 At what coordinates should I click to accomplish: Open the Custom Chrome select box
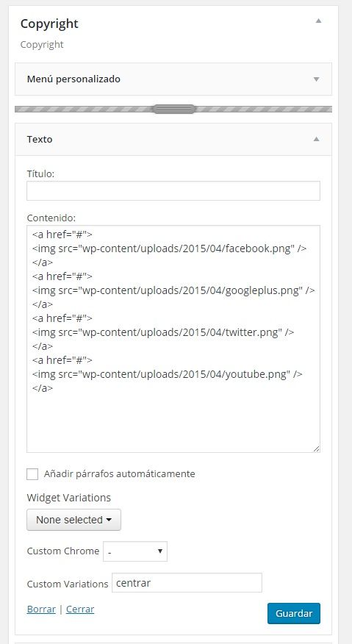click(135, 551)
